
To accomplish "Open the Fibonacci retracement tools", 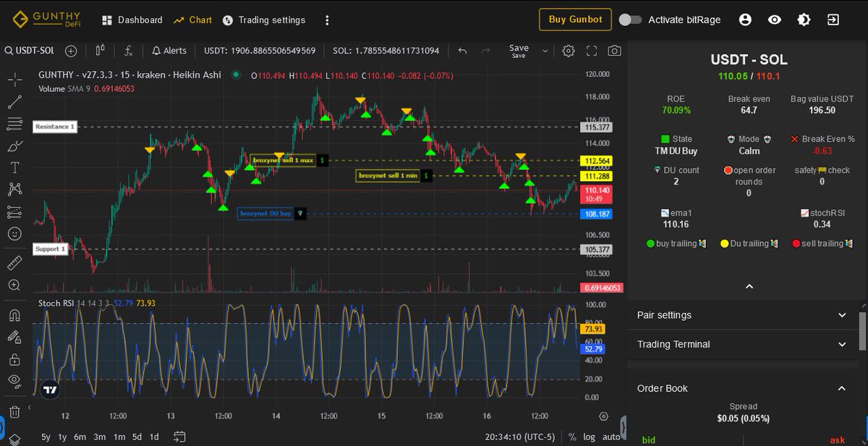I will [x=14, y=124].
